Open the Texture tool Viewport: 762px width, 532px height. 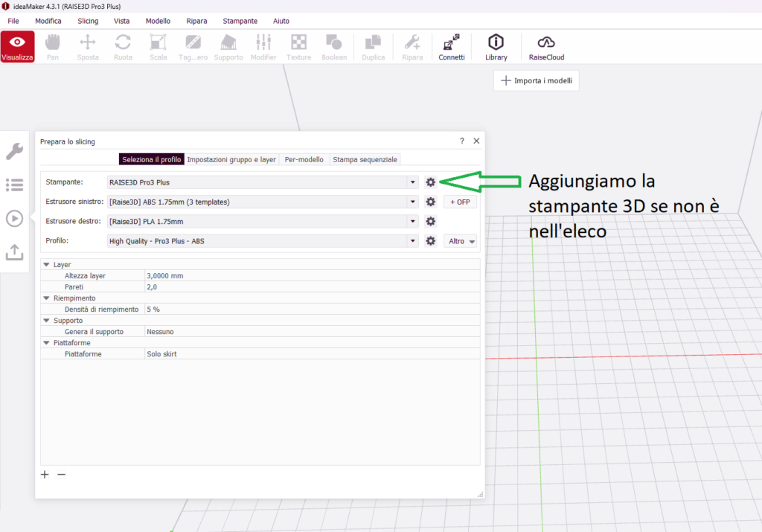click(298, 47)
